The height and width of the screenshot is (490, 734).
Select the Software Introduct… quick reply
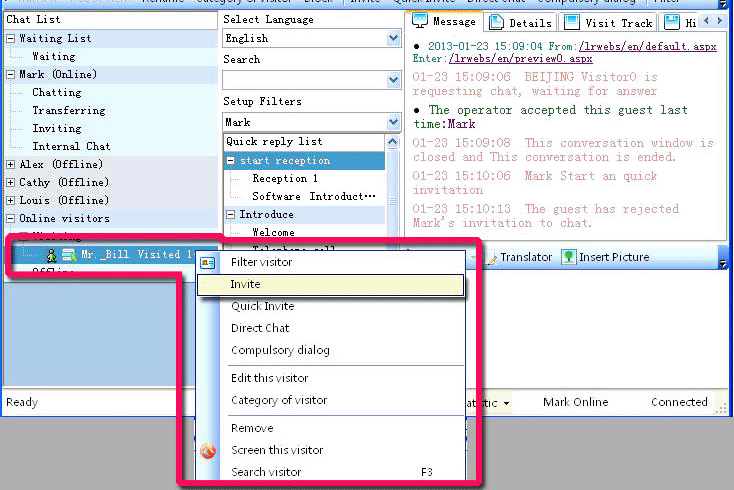314,197
